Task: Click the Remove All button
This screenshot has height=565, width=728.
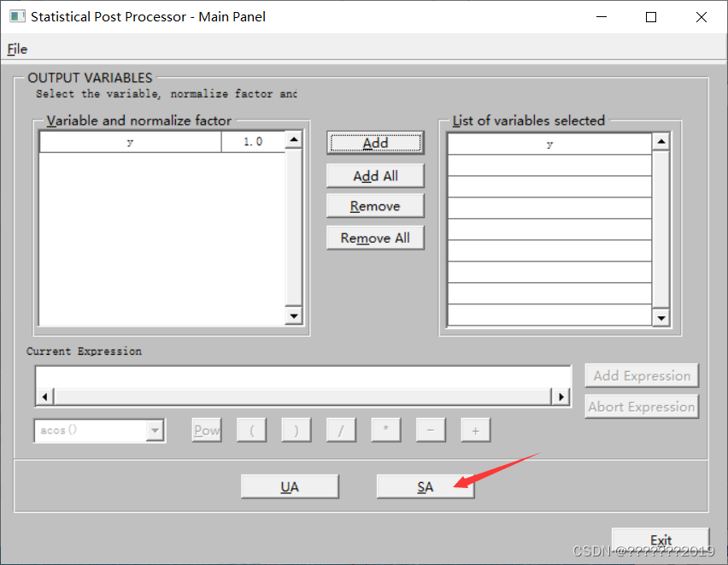Action: tap(375, 238)
